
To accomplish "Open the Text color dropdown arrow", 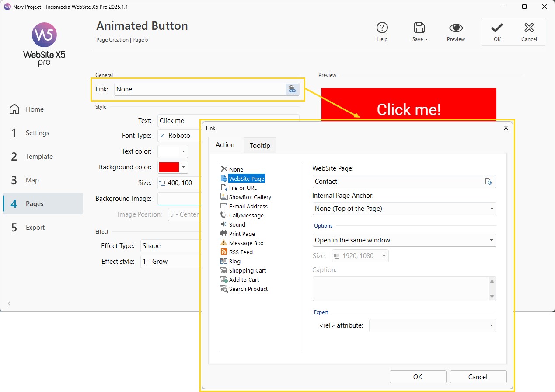I will 183,151.
